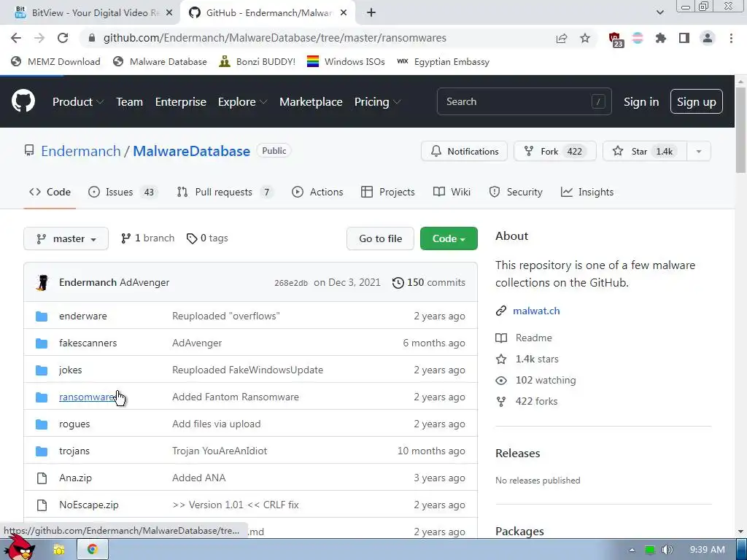Reload the page with the refresh icon
The height and width of the screenshot is (560, 747).
63,38
